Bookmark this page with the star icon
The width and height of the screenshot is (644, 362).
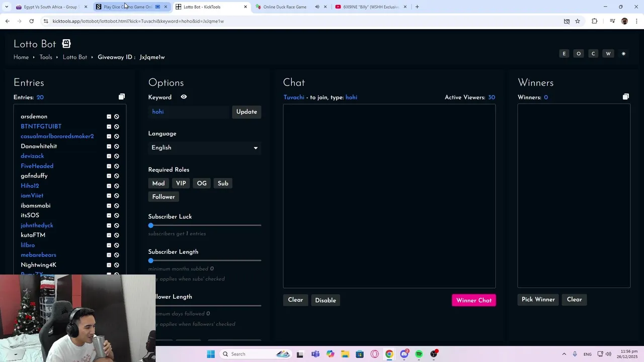point(578,21)
